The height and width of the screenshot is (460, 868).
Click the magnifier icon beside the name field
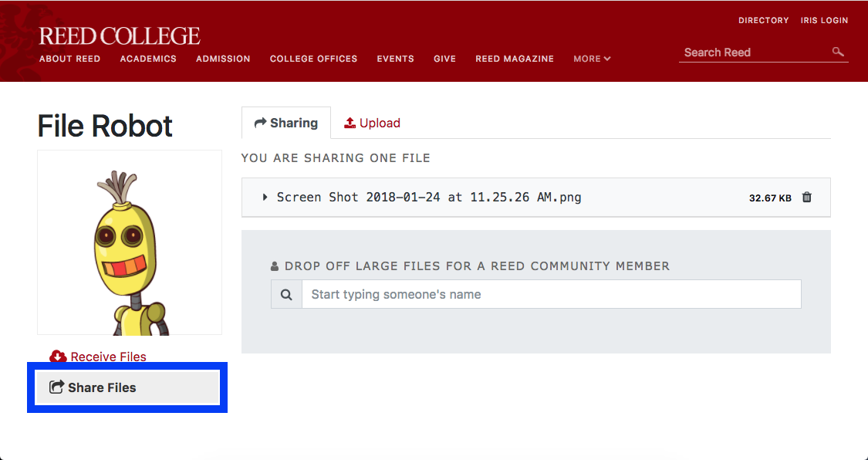(286, 295)
